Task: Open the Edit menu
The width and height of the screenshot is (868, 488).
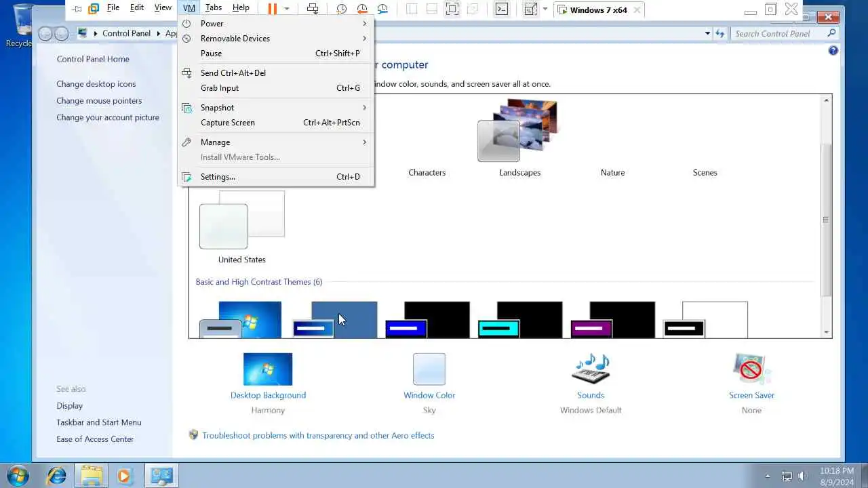Action: click(x=137, y=7)
